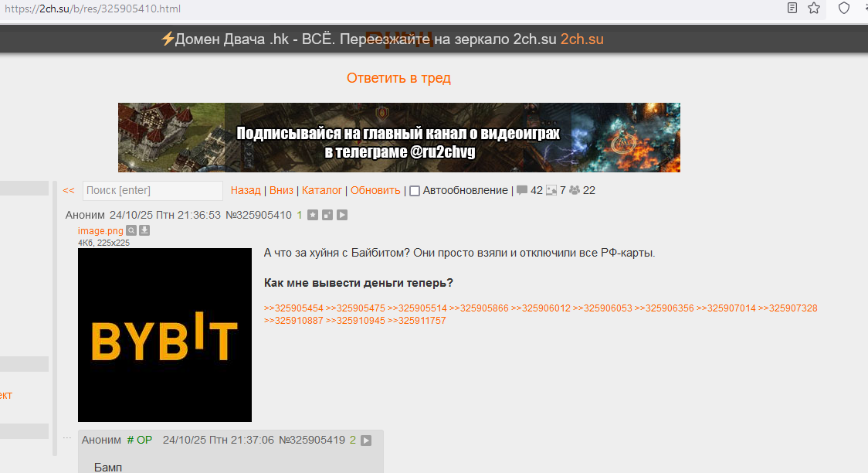The width and height of the screenshot is (868, 473).
Task: Click the green # OP label
Action: pos(140,441)
